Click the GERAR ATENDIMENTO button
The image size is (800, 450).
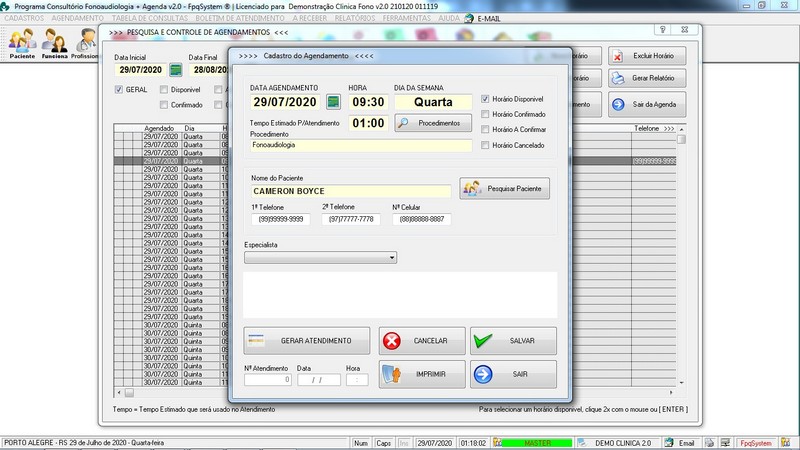307,341
